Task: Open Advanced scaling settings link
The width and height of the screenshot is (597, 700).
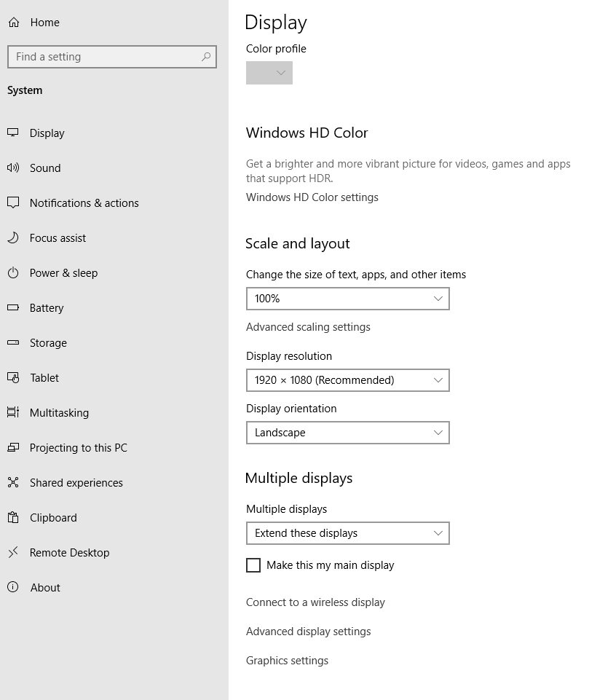Action: [x=308, y=327]
